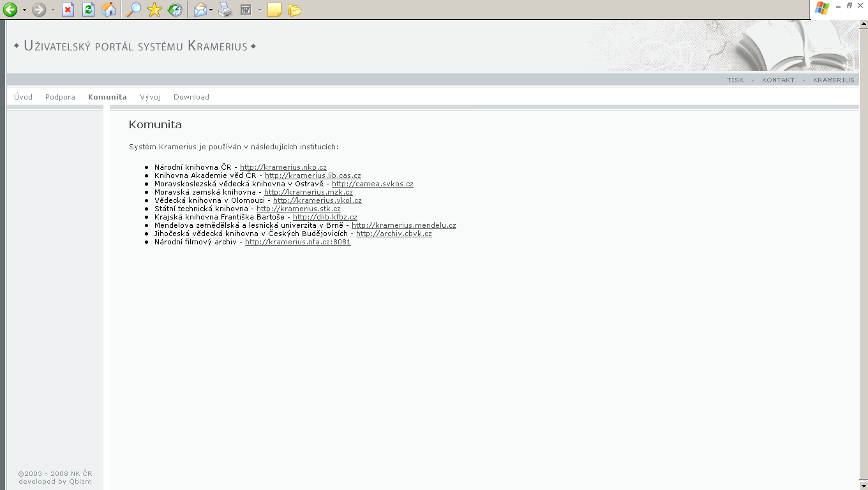Click the Edit with Word icon

click(246, 10)
